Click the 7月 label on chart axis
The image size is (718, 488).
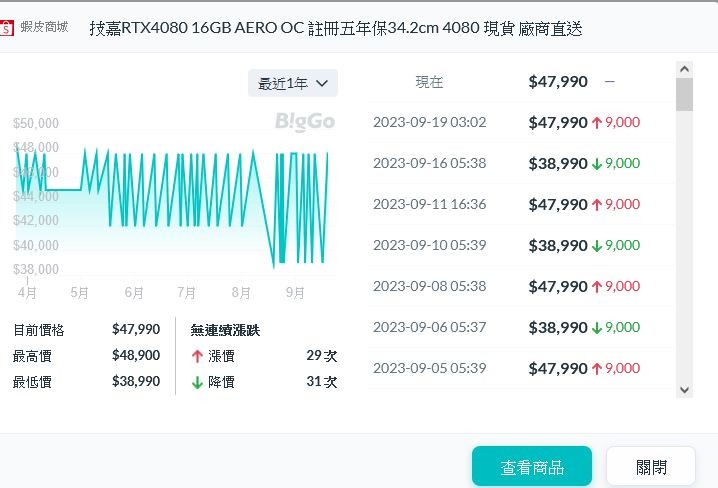[x=186, y=293]
